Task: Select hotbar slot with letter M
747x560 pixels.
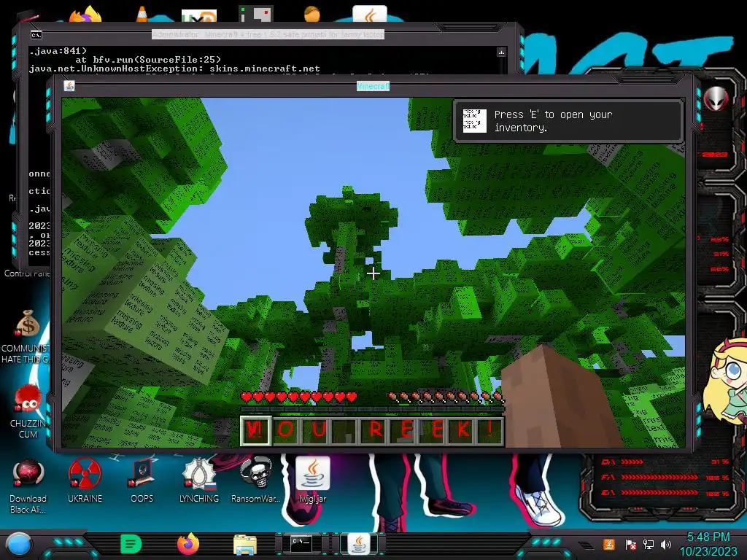Action: 256,430
